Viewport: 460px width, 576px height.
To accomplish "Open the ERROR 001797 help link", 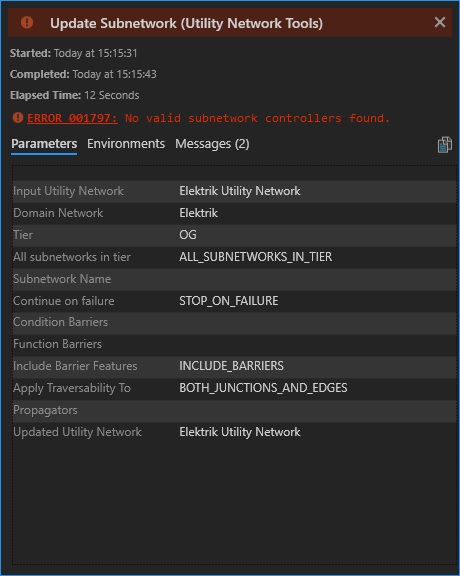I will 72,118.
